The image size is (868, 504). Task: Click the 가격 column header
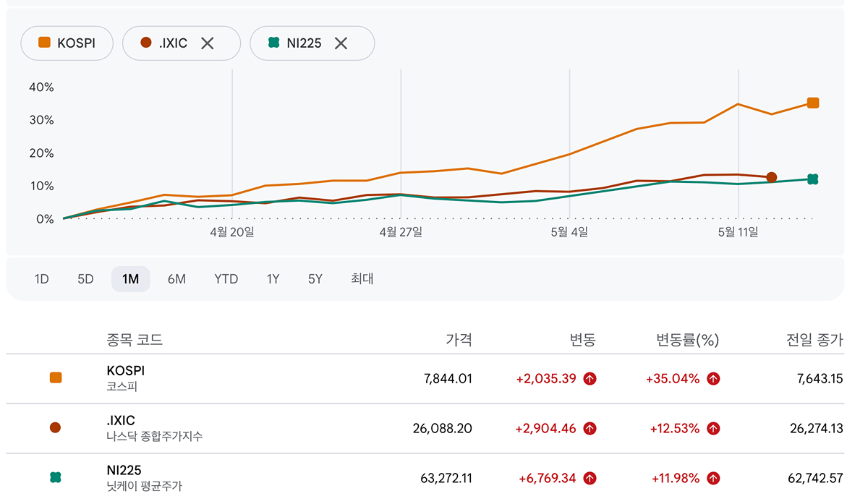pyautogui.click(x=459, y=340)
